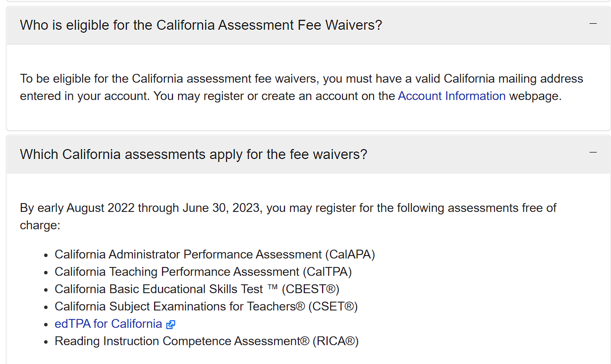Click the word 'charge:' before the list
Image resolution: width=611 pixels, height=364 pixels.
click(x=40, y=225)
